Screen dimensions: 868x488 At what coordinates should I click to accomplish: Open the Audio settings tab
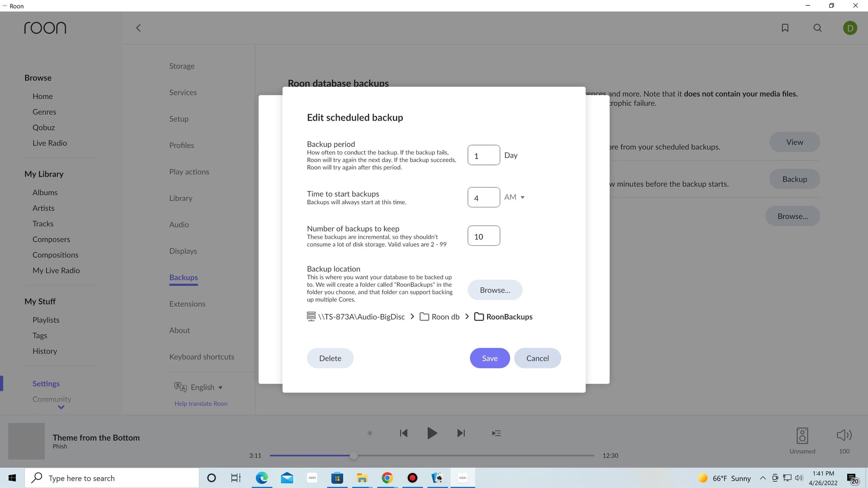[x=179, y=225]
